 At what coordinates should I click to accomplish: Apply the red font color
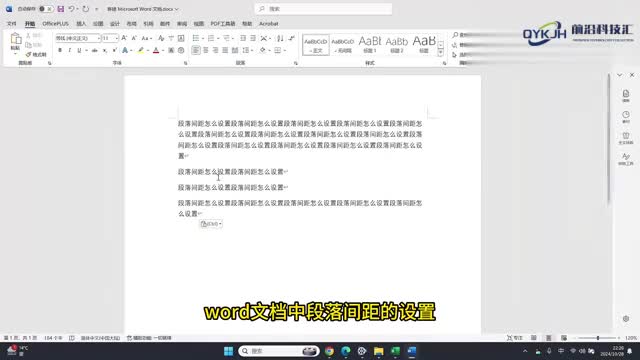coord(156,50)
